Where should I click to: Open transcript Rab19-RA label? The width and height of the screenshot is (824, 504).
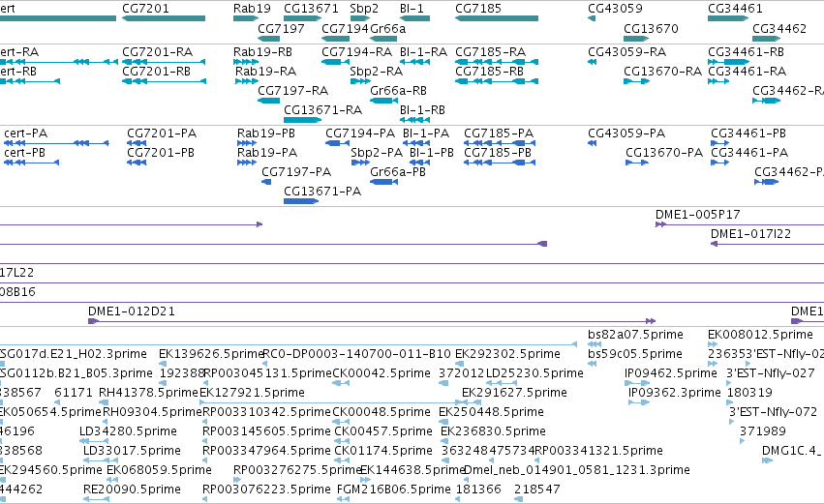coord(265,71)
